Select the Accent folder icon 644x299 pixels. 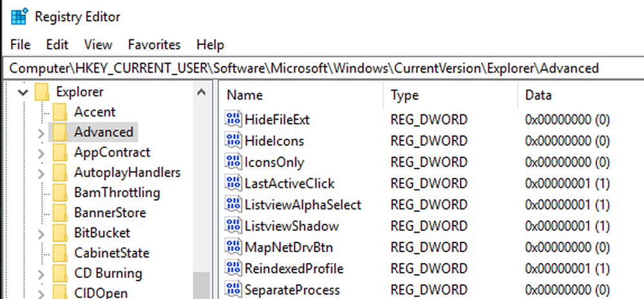[x=60, y=112]
